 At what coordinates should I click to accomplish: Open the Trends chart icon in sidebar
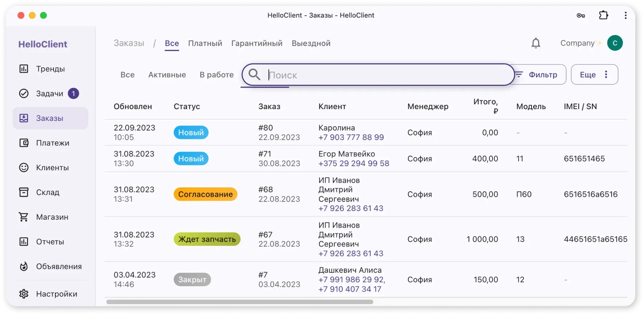(x=24, y=69)
